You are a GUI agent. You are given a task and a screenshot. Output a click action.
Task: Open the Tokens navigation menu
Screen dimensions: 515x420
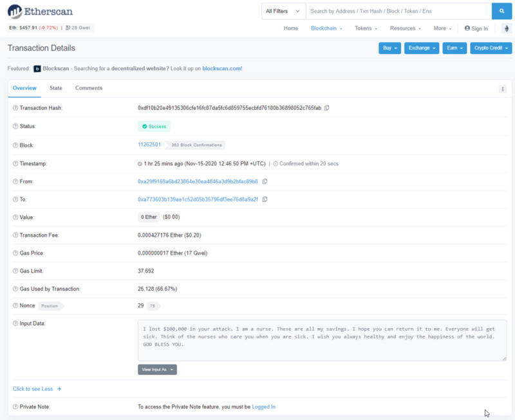point(366,28)
